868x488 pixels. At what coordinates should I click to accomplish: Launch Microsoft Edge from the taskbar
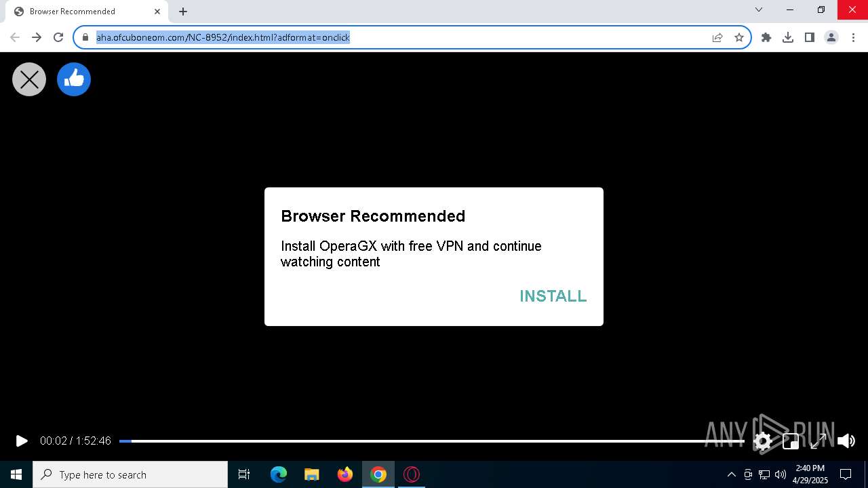coord(279,474)
